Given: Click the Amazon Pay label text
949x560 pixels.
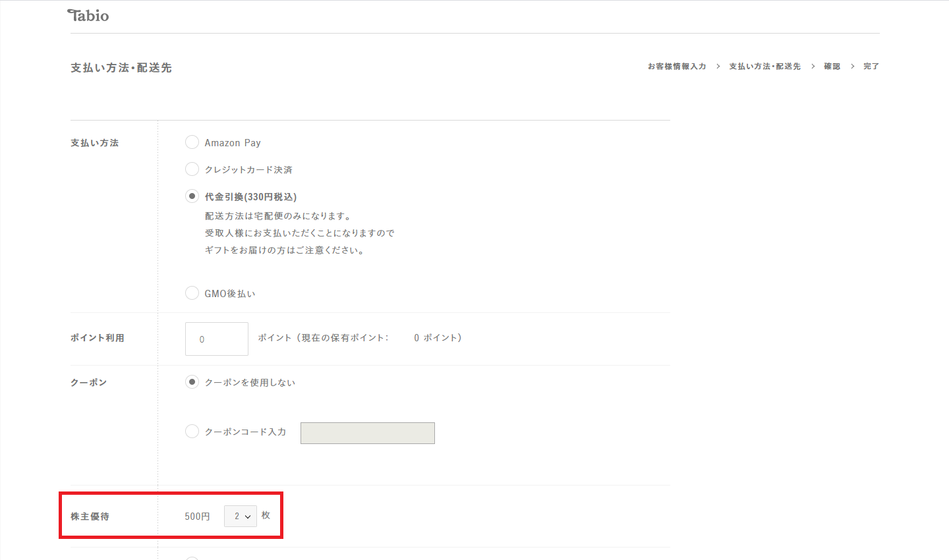Looking at the screenshot, I should (233, 143).
